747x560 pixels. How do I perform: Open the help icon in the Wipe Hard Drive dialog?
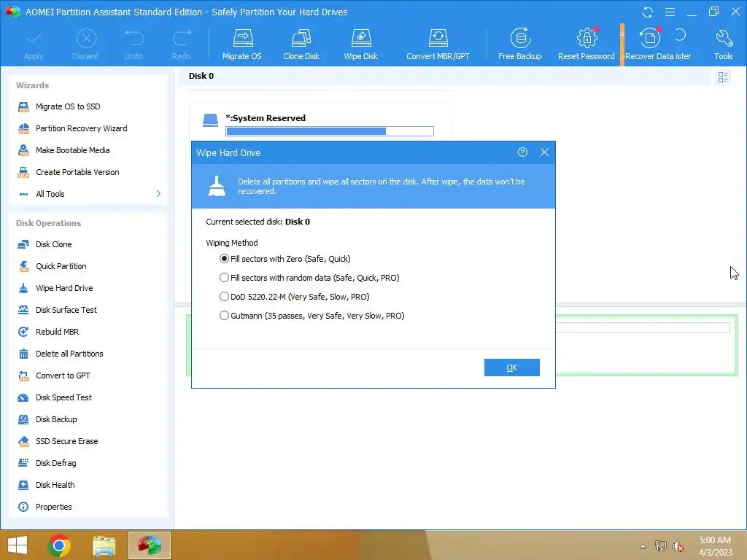[x=522, y=152]
